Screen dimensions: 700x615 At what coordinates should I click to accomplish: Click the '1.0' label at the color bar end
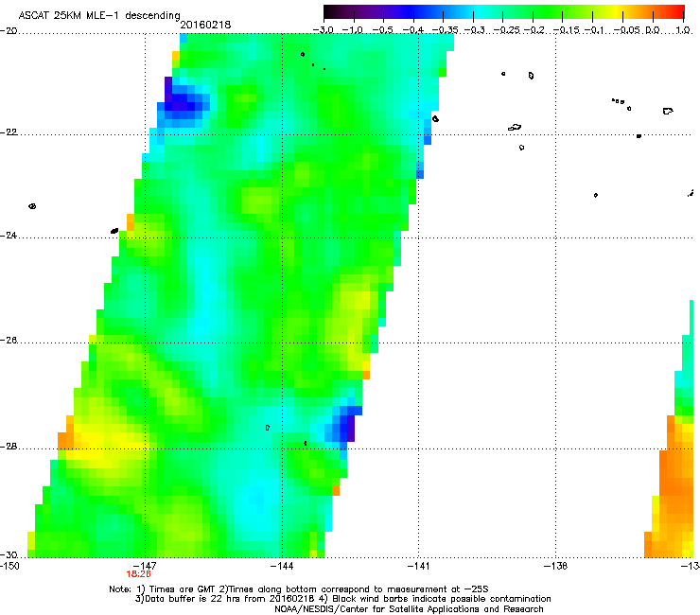(x=683, y=30)
